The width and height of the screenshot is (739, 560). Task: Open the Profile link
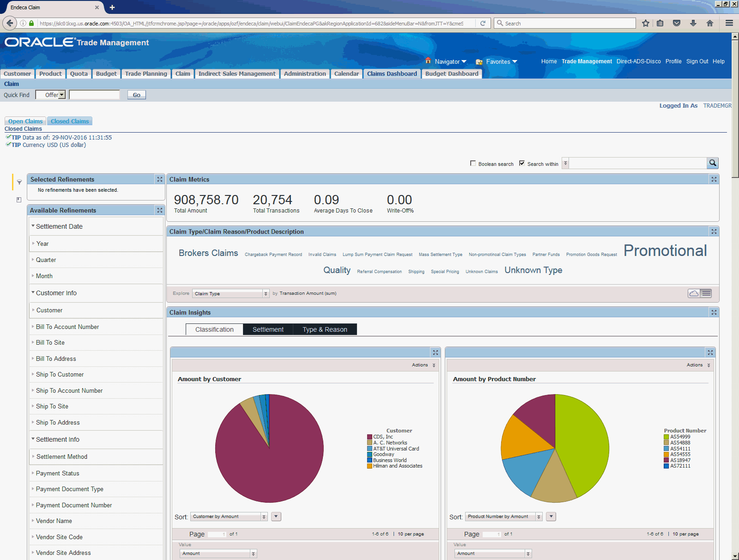pyautogui.click(x=673, y=61)
